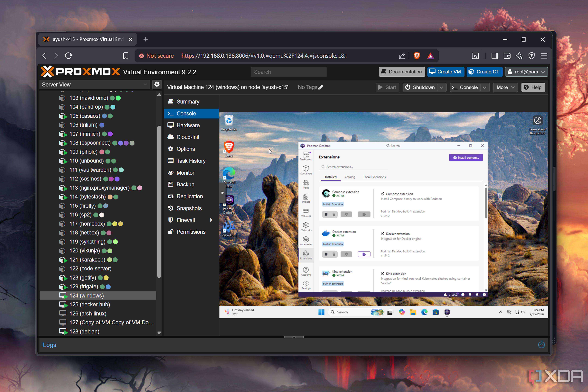Open Images in Podman Desktop sidebar

306,198
